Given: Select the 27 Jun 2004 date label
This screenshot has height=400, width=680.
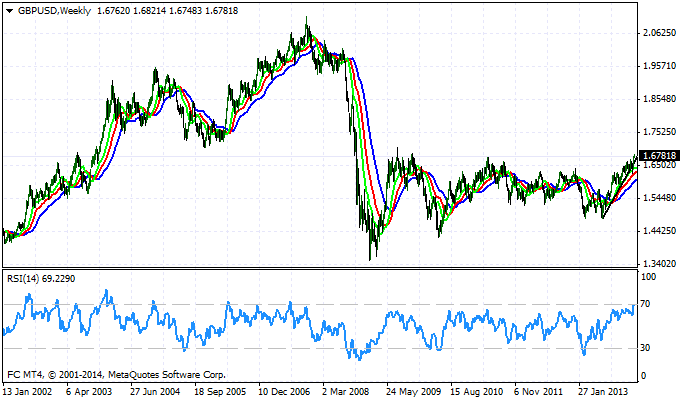Looking at the screenshot, I should pyautogui.click(x=155, y=391).
